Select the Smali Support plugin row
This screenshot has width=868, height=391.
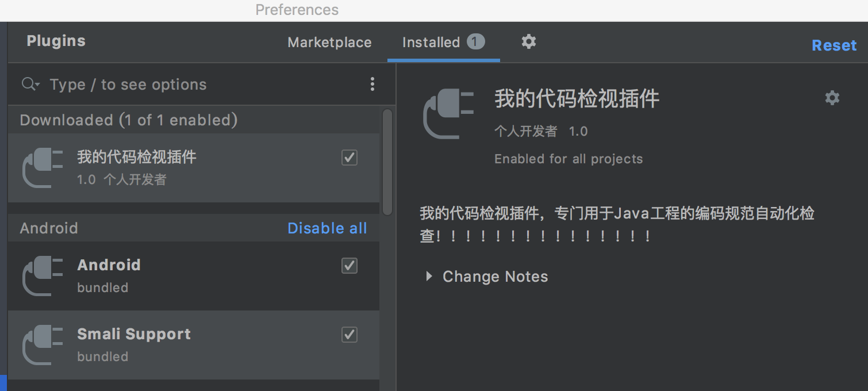coord(194,345)
